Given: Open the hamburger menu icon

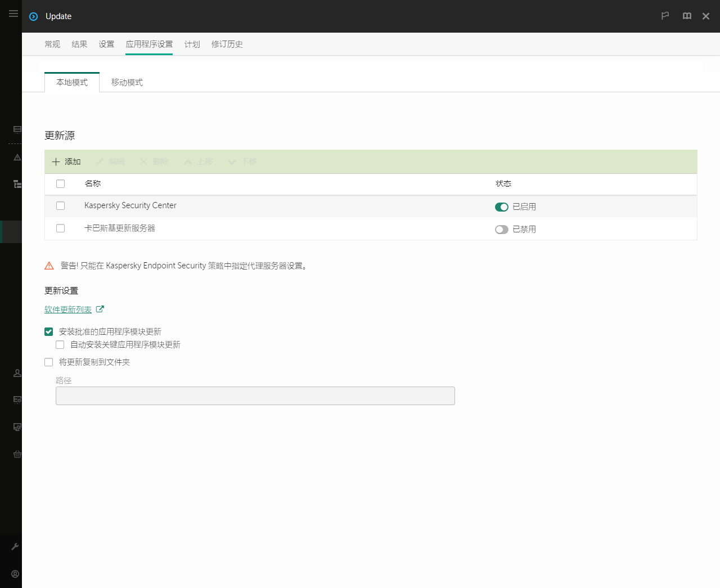Looking at the screenshot, I should [x=13, y=14].
